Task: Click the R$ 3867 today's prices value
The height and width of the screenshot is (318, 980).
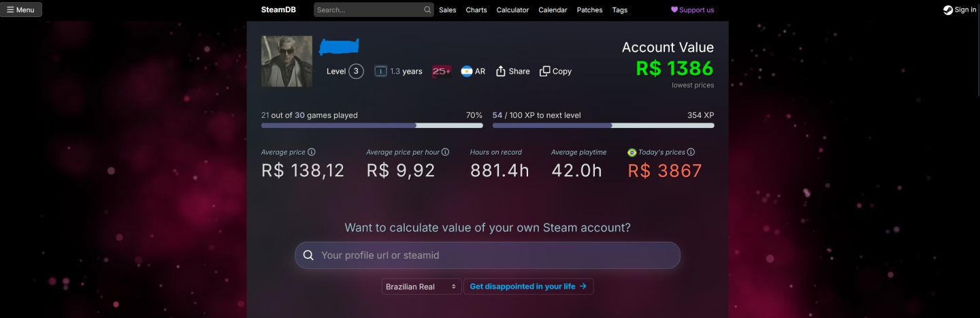Action: point(664,170)
